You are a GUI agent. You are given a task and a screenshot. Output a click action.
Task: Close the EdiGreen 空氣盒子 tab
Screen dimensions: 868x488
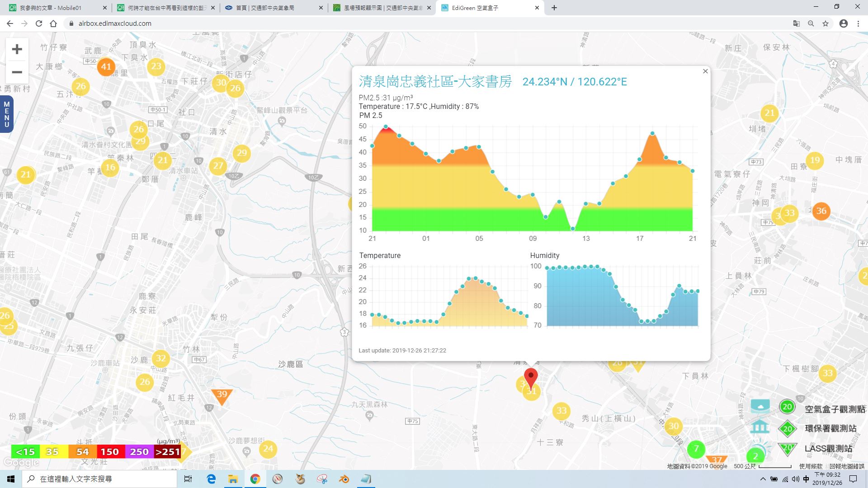(x=537, y=8)
